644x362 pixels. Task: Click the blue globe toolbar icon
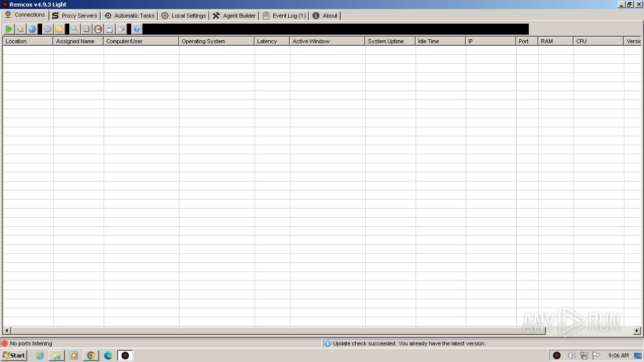[x=32, y=29]
